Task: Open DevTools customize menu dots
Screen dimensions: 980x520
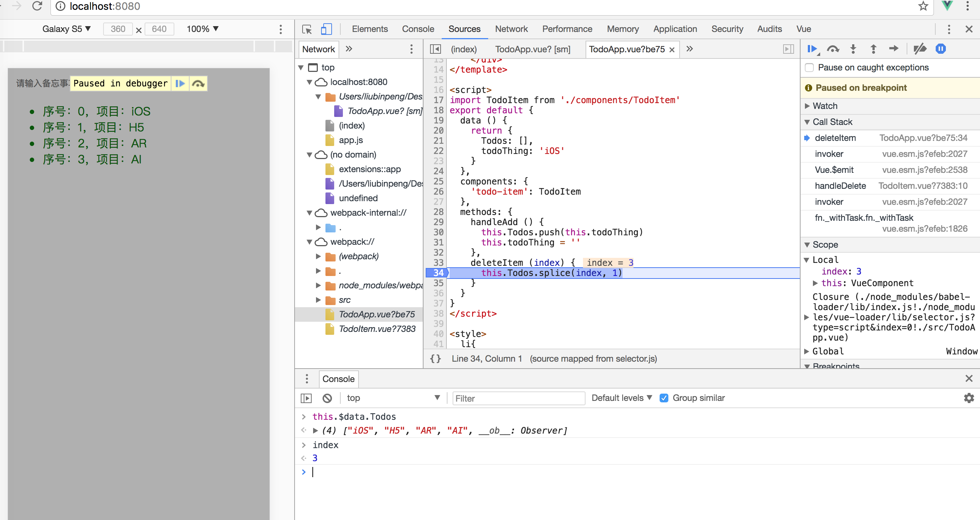Action: (x=949, y=29)
